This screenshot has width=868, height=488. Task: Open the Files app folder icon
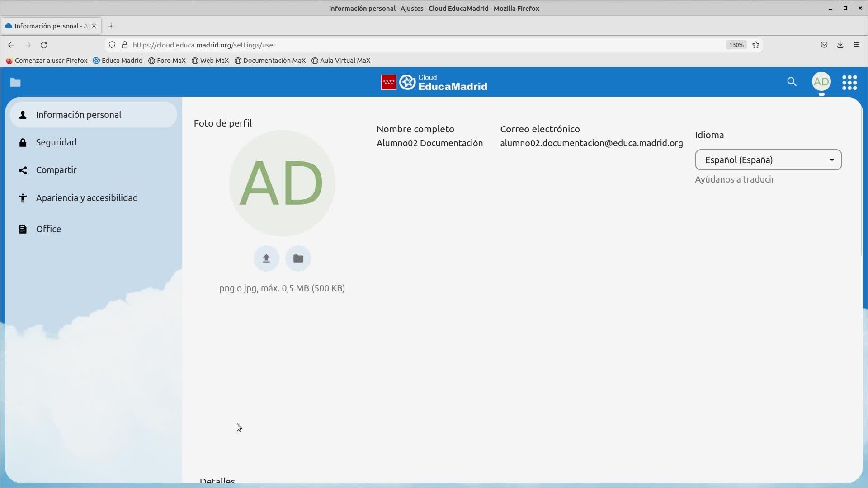pyautogui.click(x=15, y=82)
